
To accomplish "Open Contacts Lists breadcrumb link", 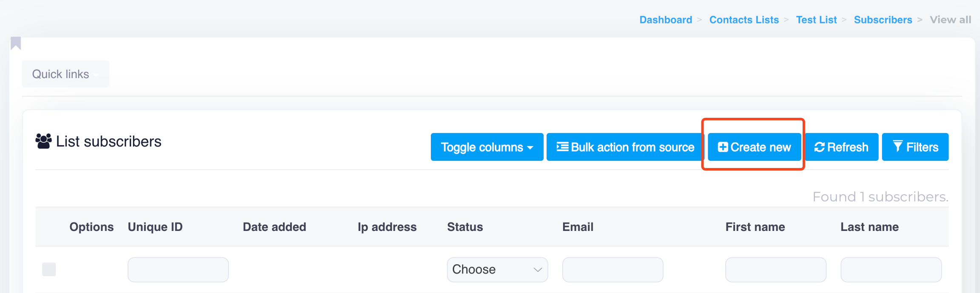I will point(744,20).
